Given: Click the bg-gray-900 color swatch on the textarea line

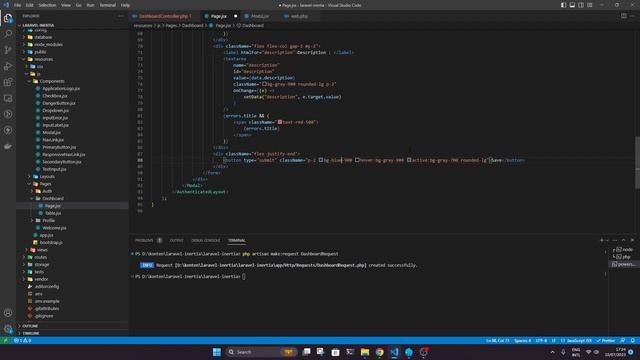Looking at the screenshot, I should pos(264,84).
